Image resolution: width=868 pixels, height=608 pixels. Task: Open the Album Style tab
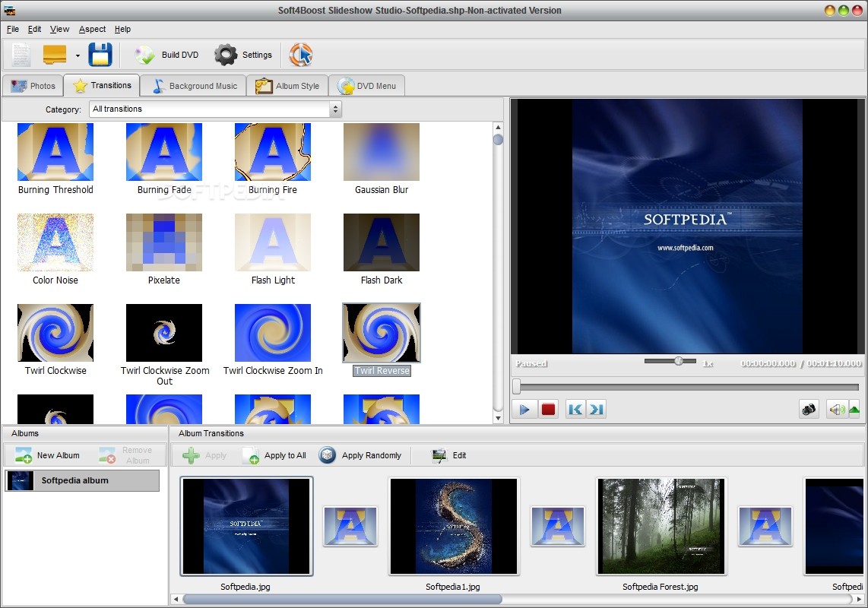click(x=287, y=86)
